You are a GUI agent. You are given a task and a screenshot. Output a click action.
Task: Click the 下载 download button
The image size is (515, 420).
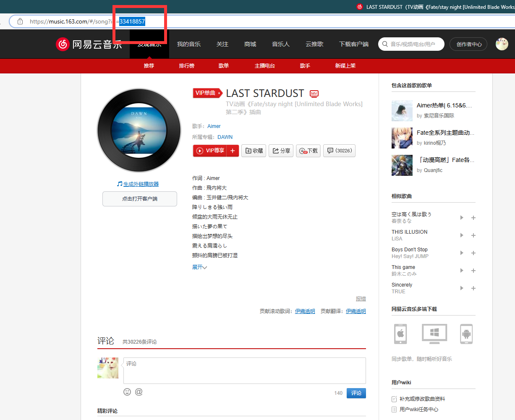click(308, 151)
